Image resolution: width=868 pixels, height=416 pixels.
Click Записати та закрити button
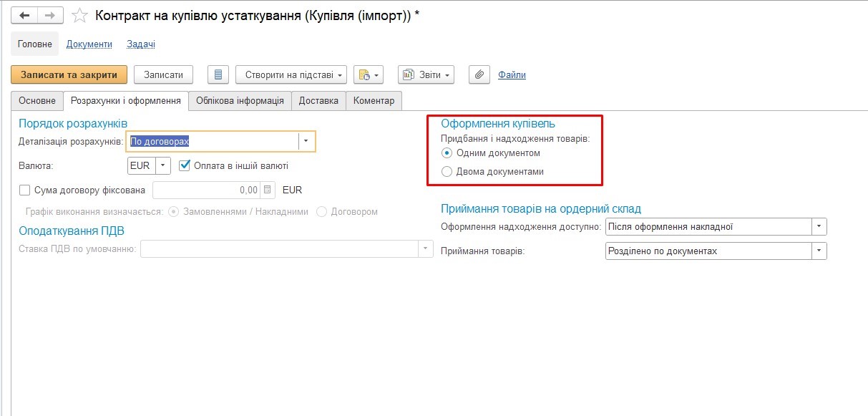coord(69,74)
